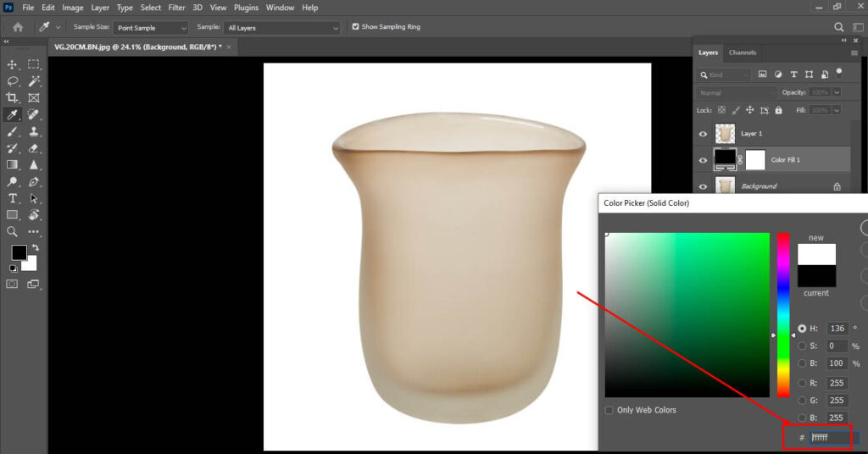868x454 pixels.
Task: Click the Lock all padlock icon
Action: 778,110
